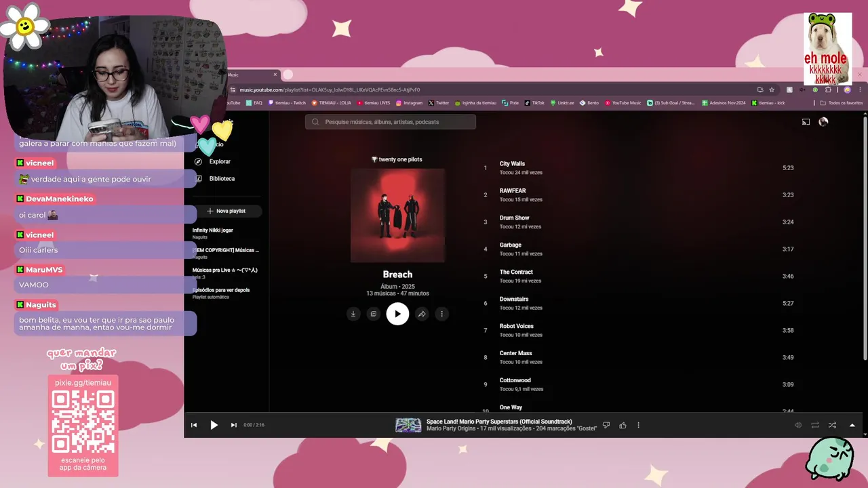Image resolution: width=868 pixels, height=488 pixels.
Task: Click the cast to device icon
Action: tap(806, 122)
